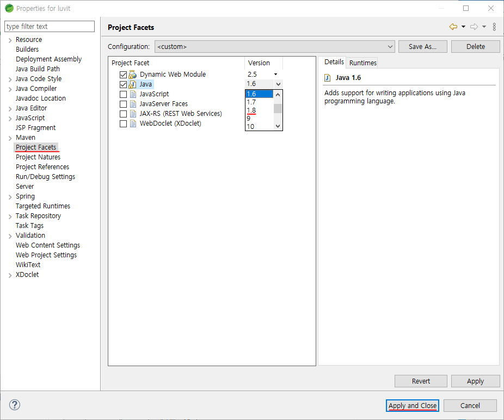Click the Version column header
This screenshot has width=504, height=420.
263,63
